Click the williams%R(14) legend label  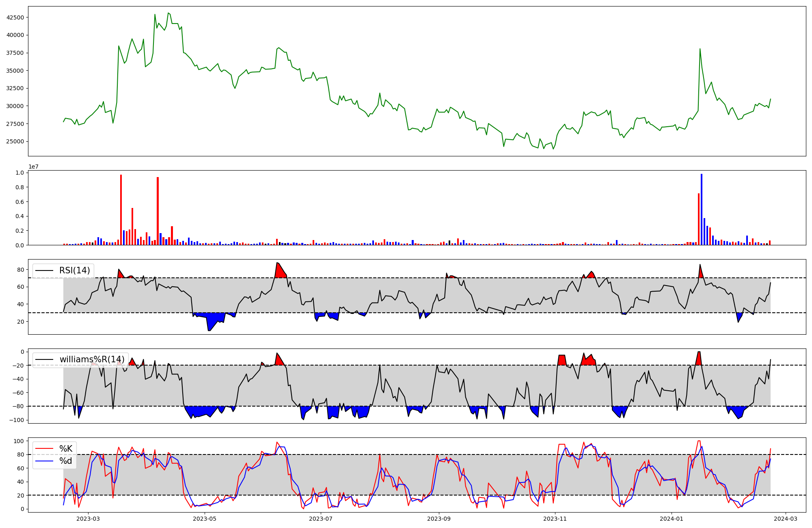pyautogui.click(x=92, y=359)
